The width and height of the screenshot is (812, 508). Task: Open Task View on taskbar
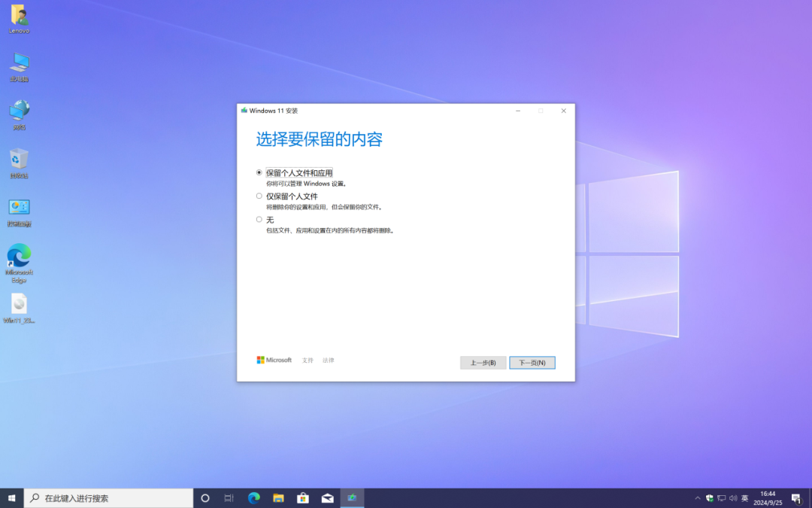[229, 498]
